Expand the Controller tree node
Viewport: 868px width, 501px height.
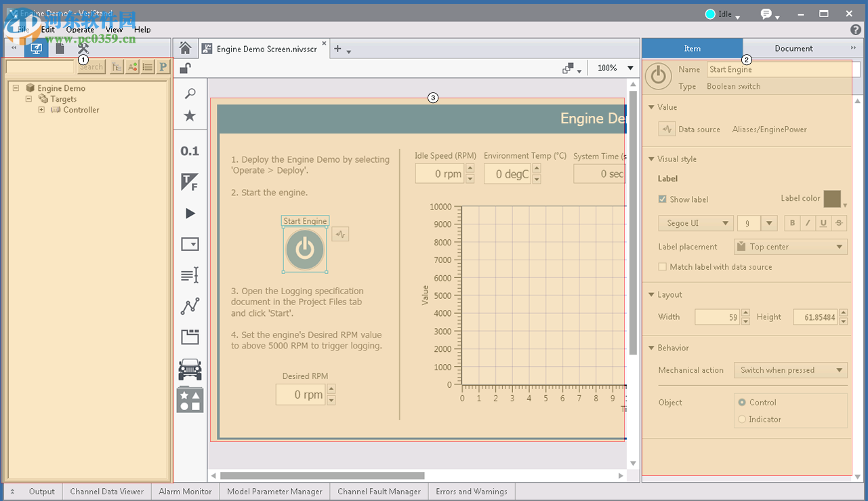point(41,110)
